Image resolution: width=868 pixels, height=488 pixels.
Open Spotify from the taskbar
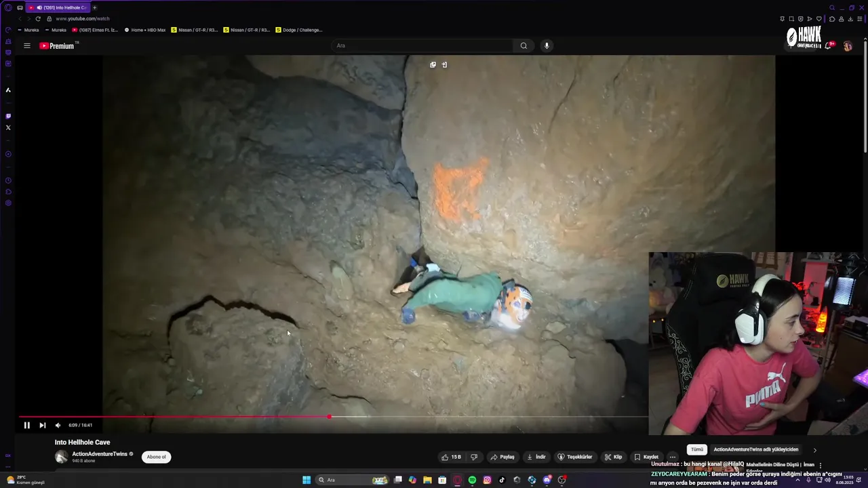coord(472,480)
